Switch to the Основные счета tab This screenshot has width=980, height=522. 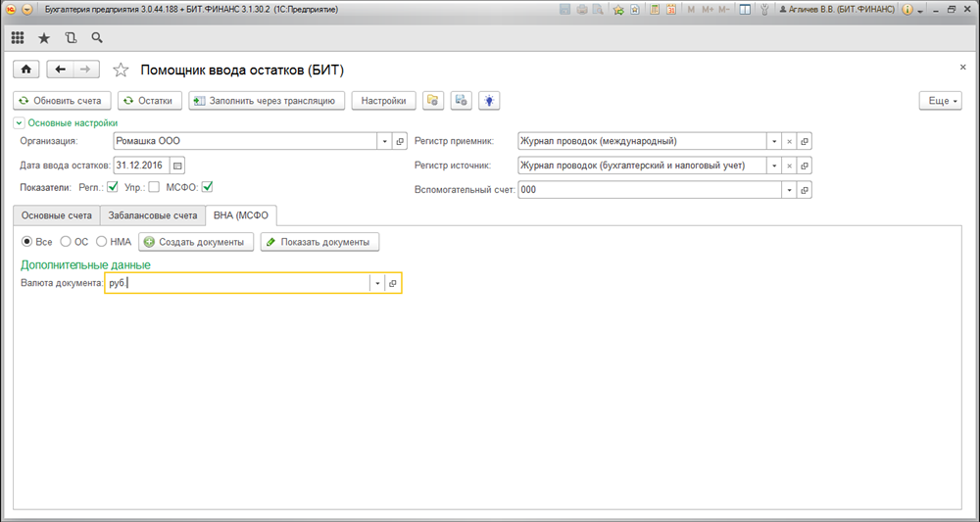[x=57, y=215]
